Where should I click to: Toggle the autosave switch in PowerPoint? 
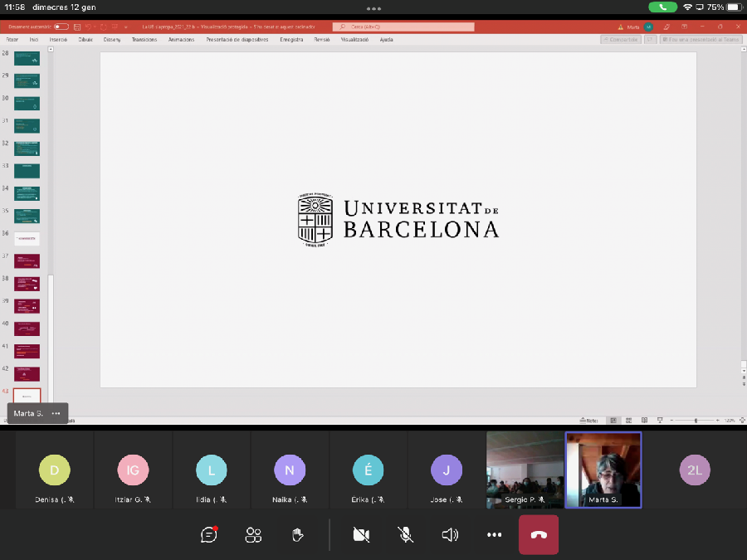[x=61, y=27]
